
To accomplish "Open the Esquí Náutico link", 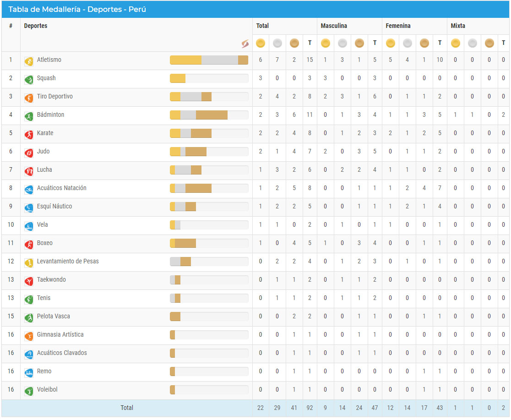I will [54, 207].
